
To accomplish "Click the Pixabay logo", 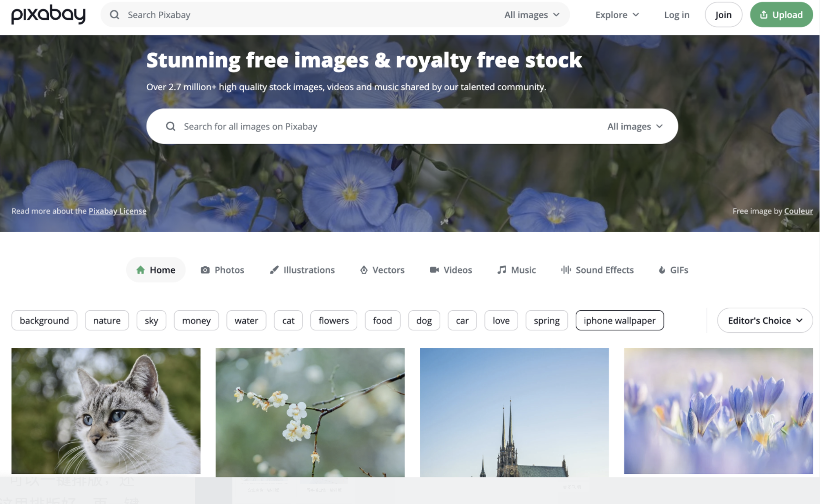I will pos(48,15).
